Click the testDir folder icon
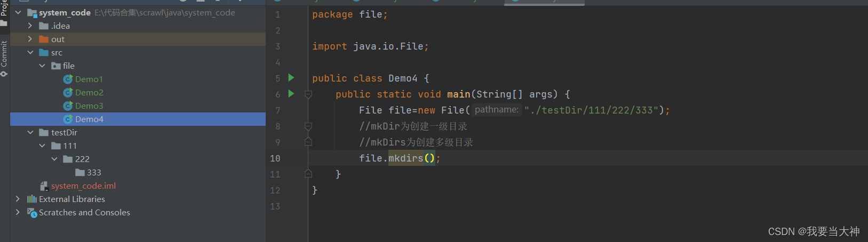 click(x=44, y=132)
